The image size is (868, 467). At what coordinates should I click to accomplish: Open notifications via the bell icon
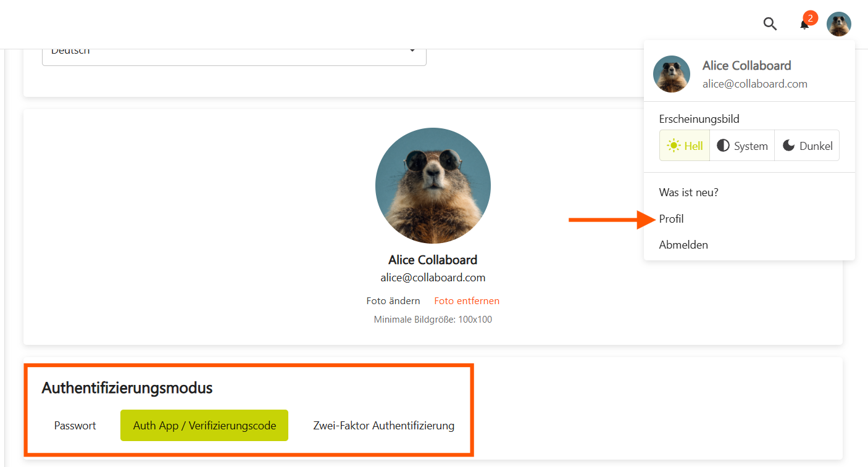[804, 25]
